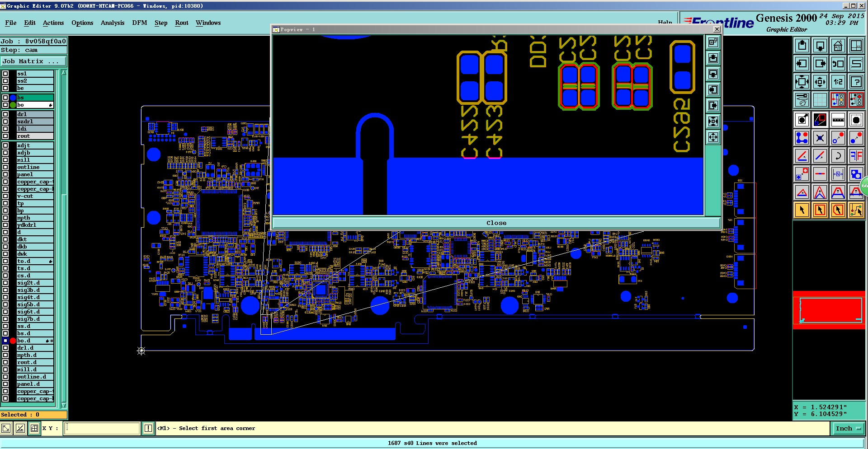The height and width of the screenshot is (449, 868).
Task: Select layer copper_cap under panel row
Action: [35, 182]
